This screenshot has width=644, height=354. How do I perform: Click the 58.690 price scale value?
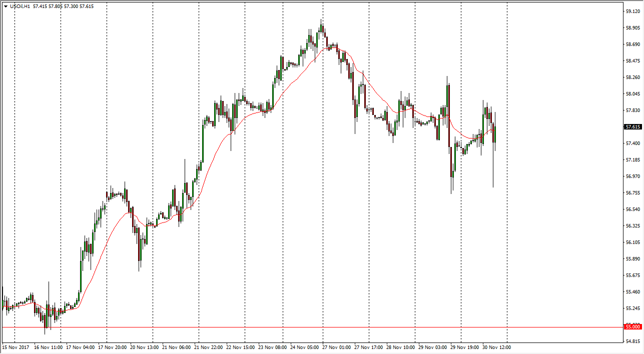pos(632,44)
